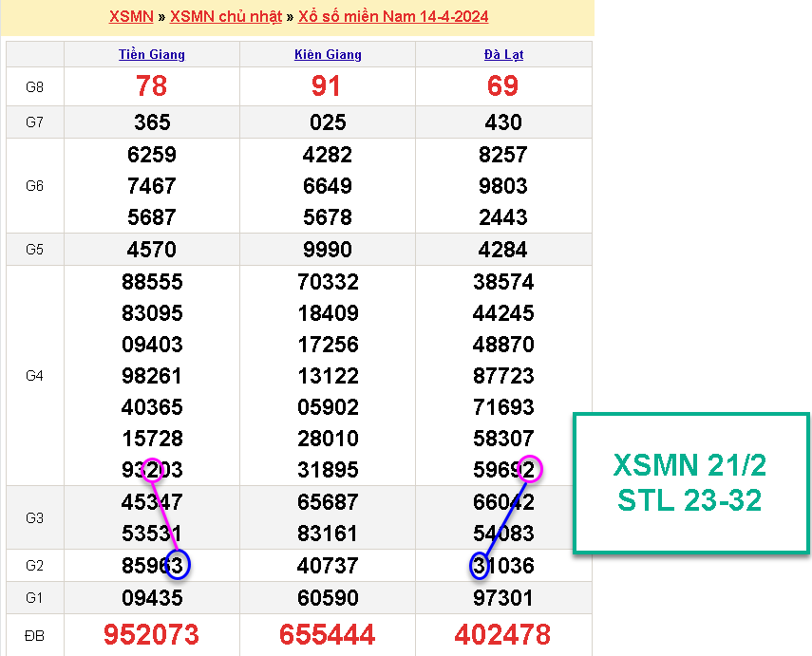Select Đà Lạt G8 result 69
The height and width of the screenshot is (656, 812).
pyautogui.click(x=503, y=86)
